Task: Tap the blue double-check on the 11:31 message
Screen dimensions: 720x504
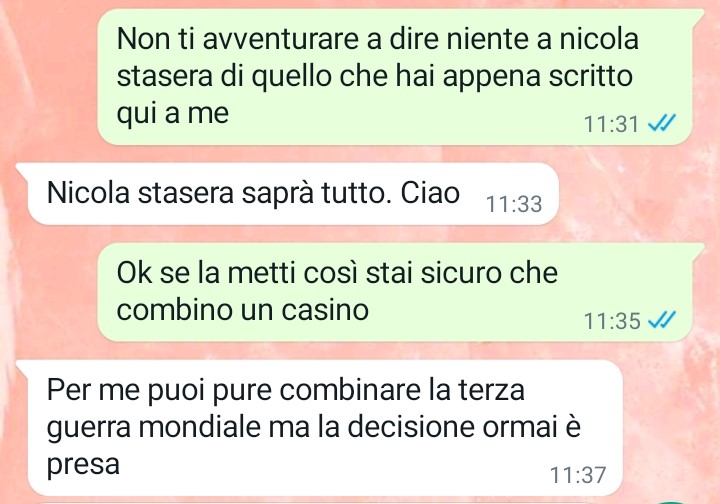Action: tap(662, 123)
